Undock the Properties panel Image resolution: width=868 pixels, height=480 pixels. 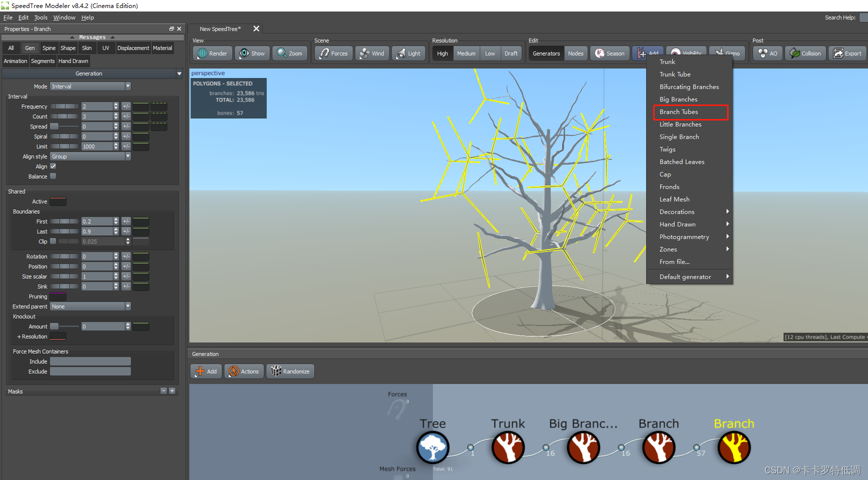pos(171,29)
